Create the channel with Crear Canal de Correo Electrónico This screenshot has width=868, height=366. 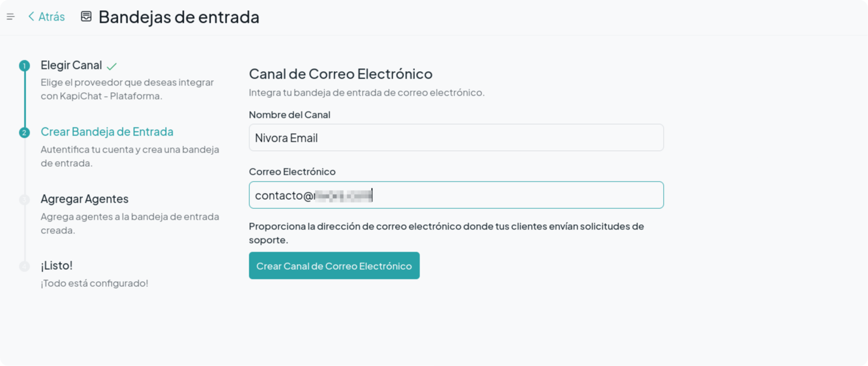point(334,266)
